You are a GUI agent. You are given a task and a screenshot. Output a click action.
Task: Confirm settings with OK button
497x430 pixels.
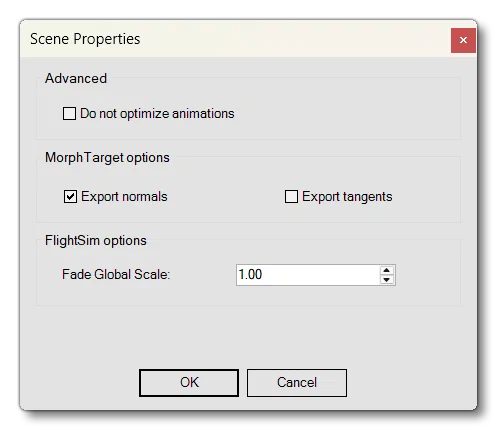tap(189, 383)
